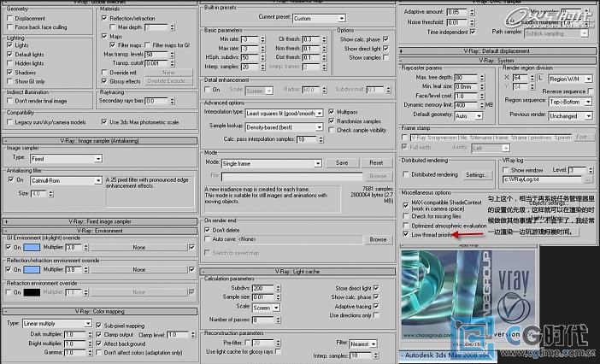The image size is (600, 364).
Task: Collapse V-Ray Image sampler (Antialiasing) rollout
Action: [x=100, y=141]
